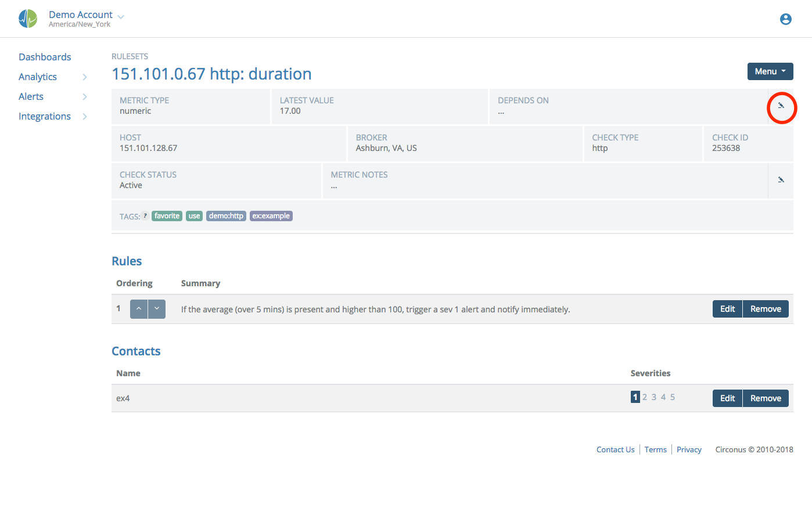Click the circled pencil icon beside Depends On
The width and height of the screenshot is (812, 515).
pyautogui.click(x=782, y=107)
